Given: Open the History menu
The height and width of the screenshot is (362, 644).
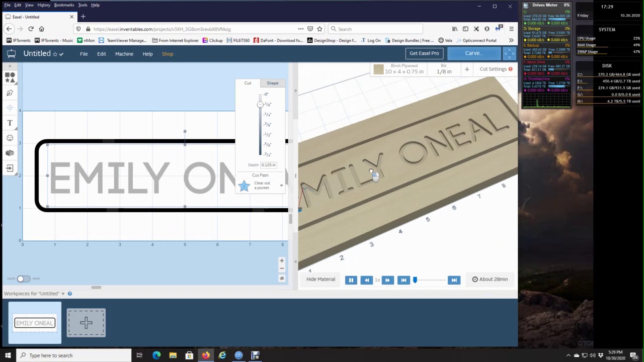Looking at the screenshot, I should tap(44, 5).
